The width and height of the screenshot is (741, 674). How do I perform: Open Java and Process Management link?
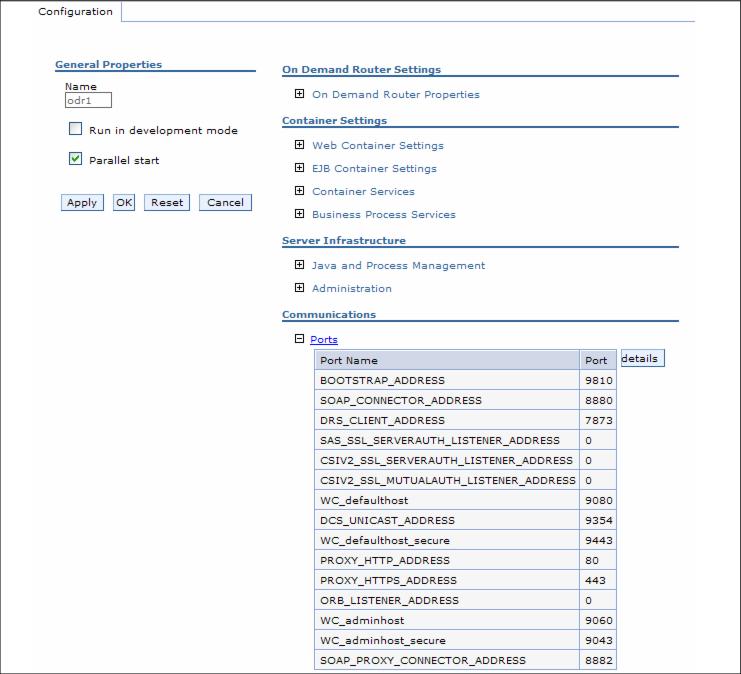point(398,266)
